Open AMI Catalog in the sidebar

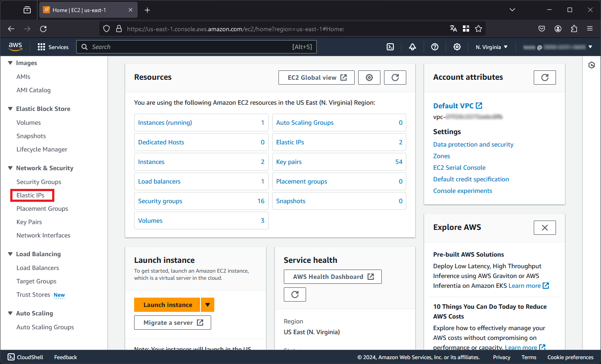[33, 90]
